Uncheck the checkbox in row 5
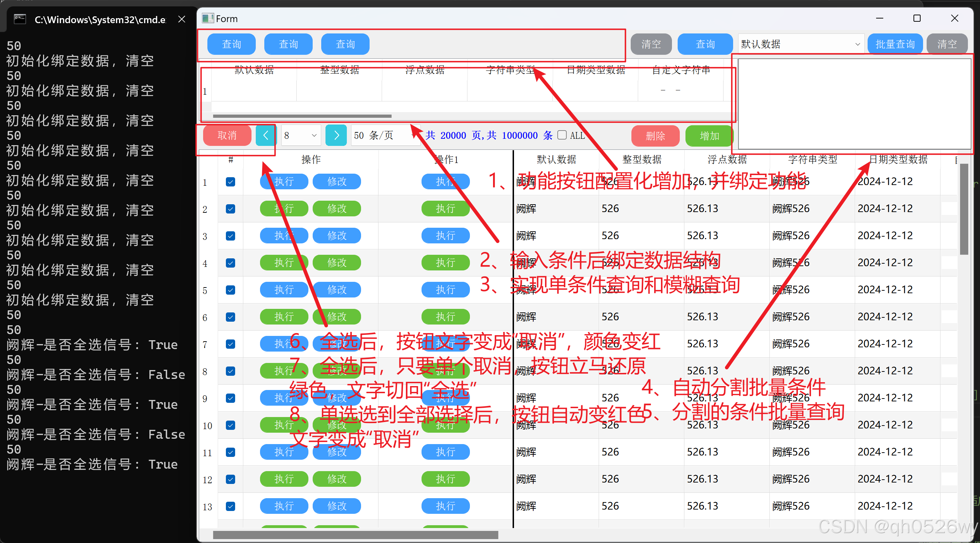The width and height of the screenshot is (980, 543). pyautogui.click(x=231, y=290)
